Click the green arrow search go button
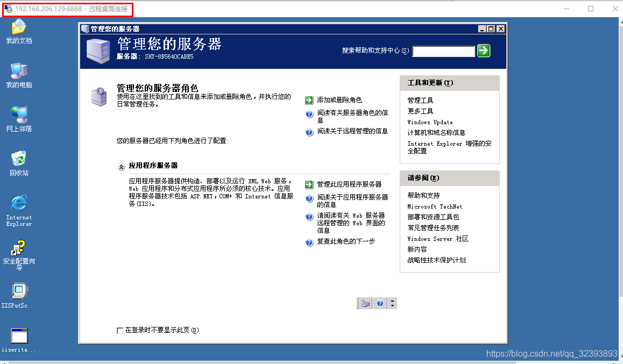 pyautogui.click(x=484, y=51)
